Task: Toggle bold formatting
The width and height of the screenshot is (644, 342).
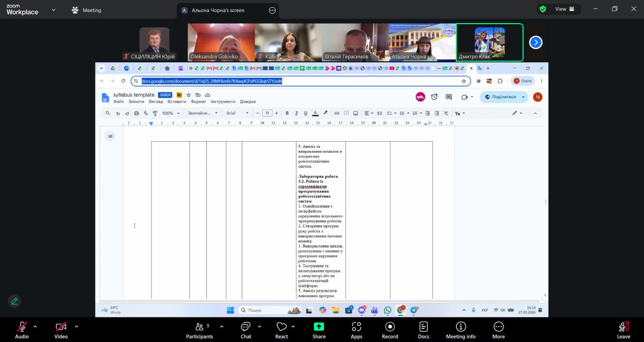Action: coord(287,113)
